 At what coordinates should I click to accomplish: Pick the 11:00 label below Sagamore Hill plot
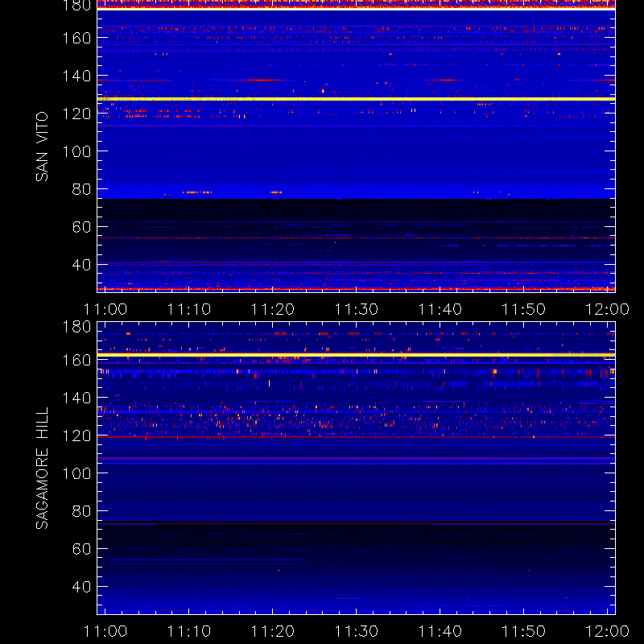[105, 631]
